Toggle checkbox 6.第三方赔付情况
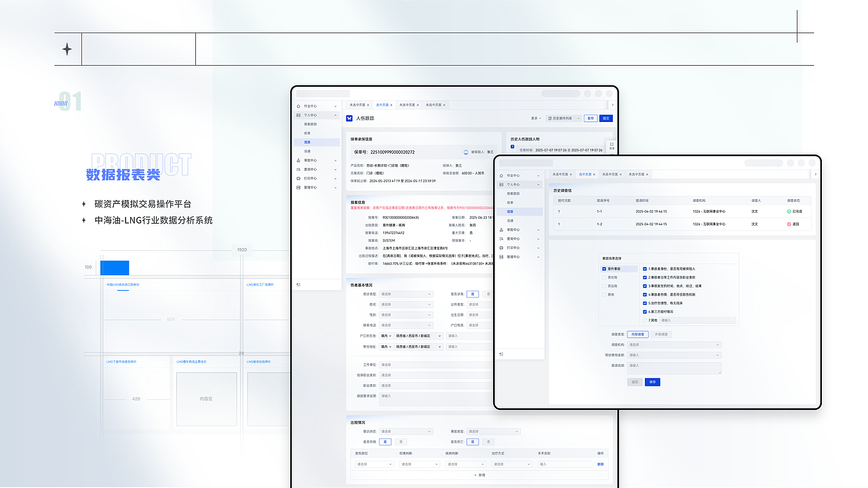Screen dimensions: 868x488 pyautogui.click(x=644, y=312)
